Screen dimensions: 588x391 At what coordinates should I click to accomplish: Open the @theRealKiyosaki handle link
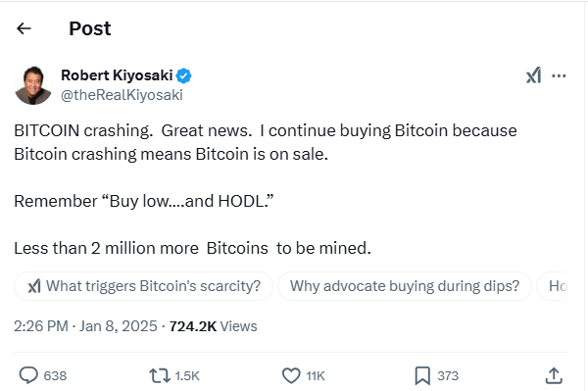click(x=122, y=95)
